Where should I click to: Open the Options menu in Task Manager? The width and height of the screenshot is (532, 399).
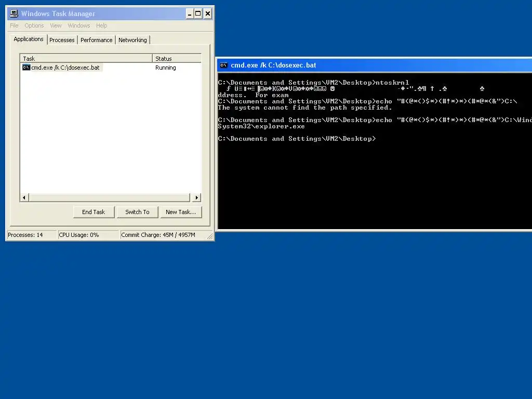pos(34,25)
